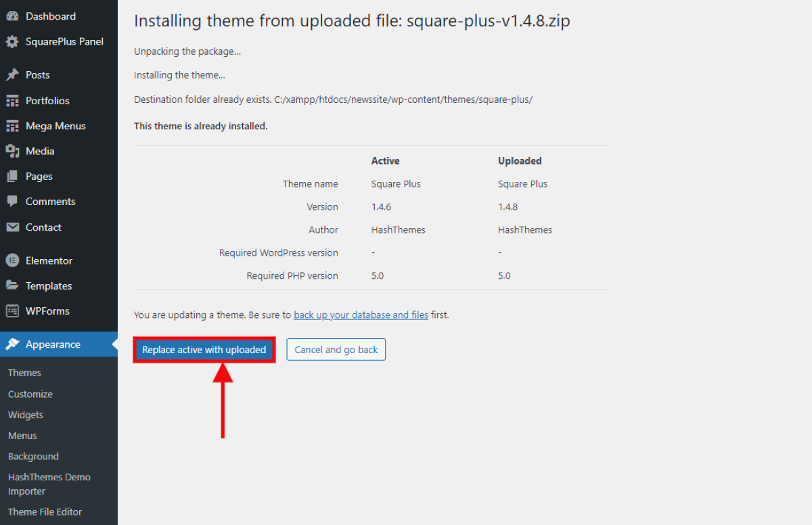Click the Mega Menus grid icon

[x=12, y=126]
